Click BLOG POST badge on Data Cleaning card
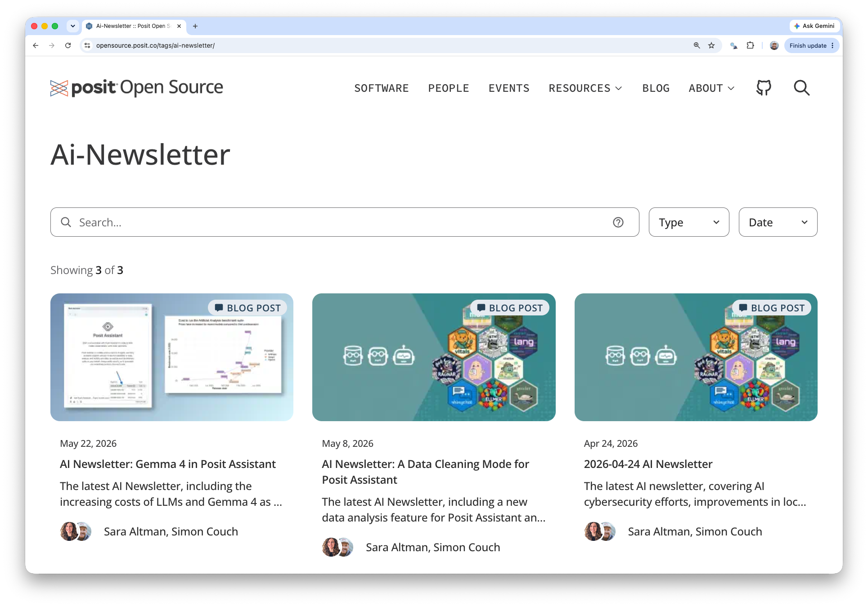Viewport: 868px width, 607px height. [509, 308]
